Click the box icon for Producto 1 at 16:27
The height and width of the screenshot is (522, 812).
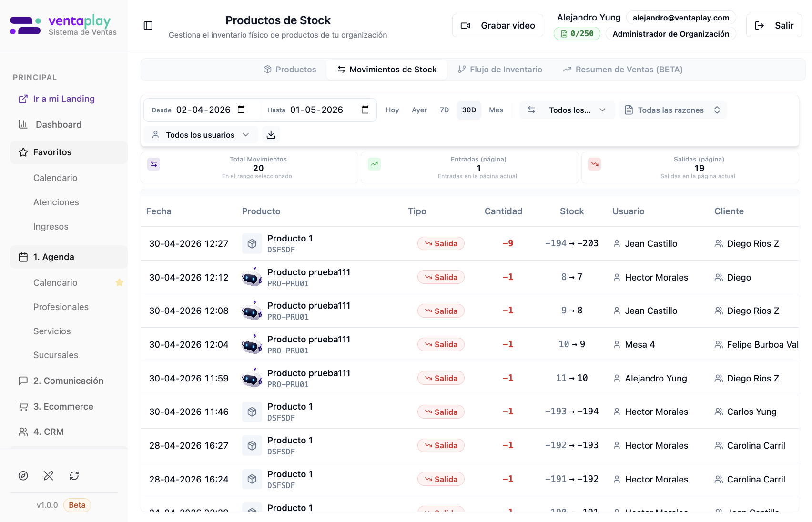[252, 445]
